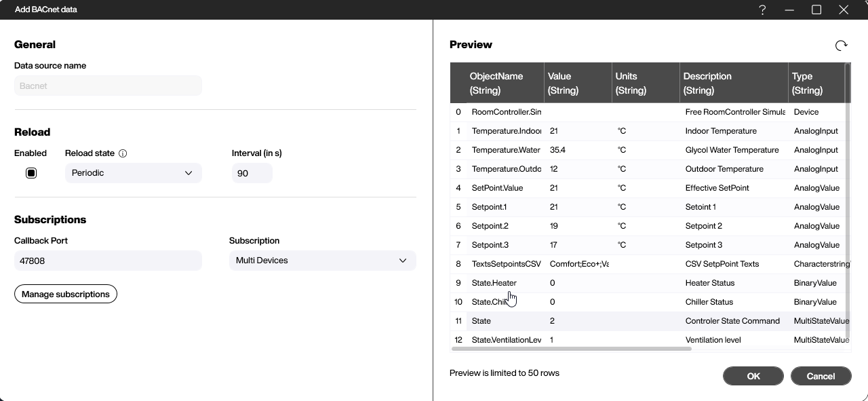Maximize the Add BACnet data window
The image size is (868, 401).
[816, 9]
